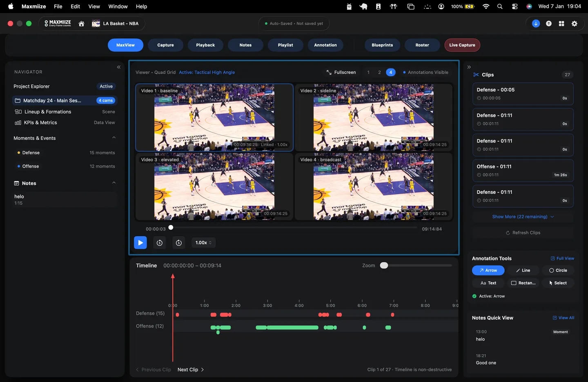Collapse the Moments & Events section
588x382 pixels.
pyautogui.click(x=114, y=138)
